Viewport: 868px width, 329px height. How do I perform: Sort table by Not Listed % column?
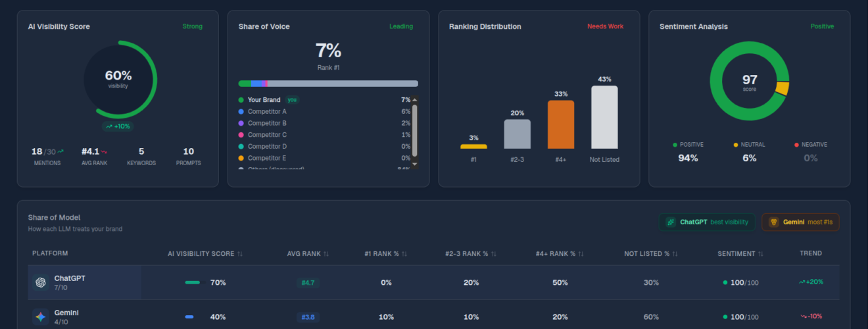675,253
